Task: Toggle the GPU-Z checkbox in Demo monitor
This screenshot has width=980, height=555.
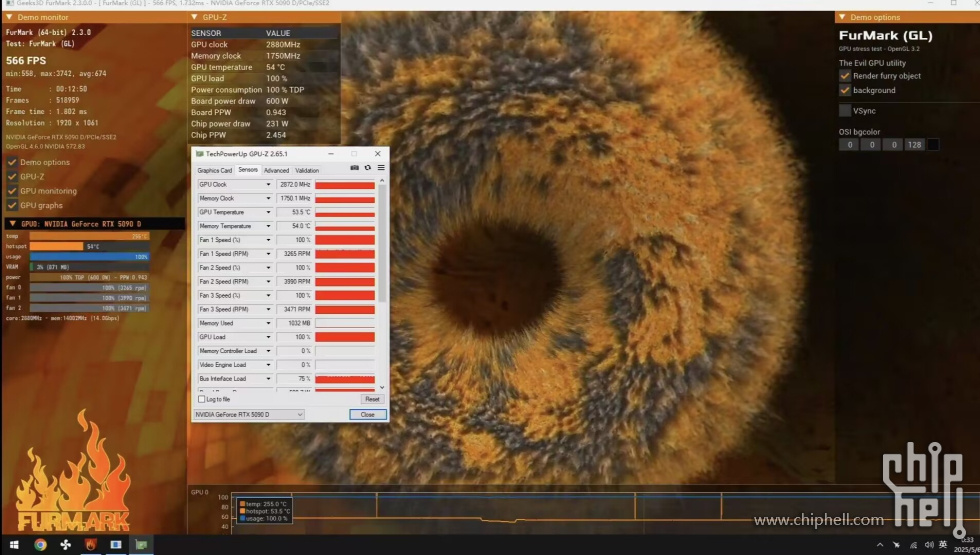Action: [12, 176]
